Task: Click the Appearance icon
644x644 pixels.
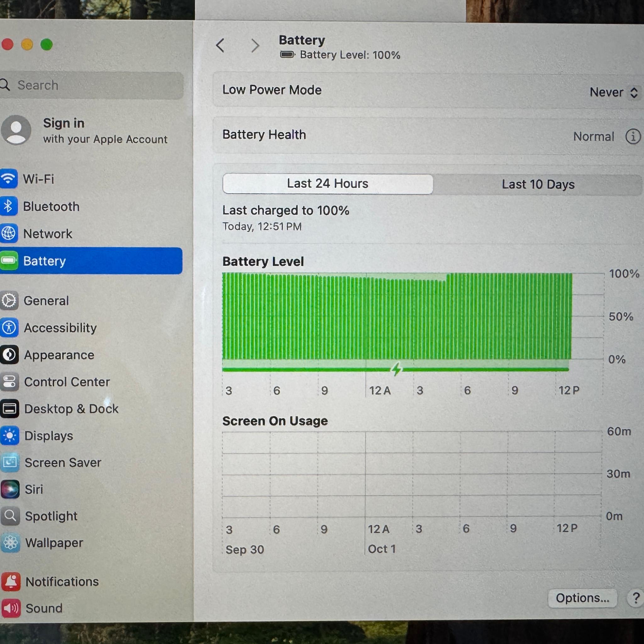Action: point(9,355)
